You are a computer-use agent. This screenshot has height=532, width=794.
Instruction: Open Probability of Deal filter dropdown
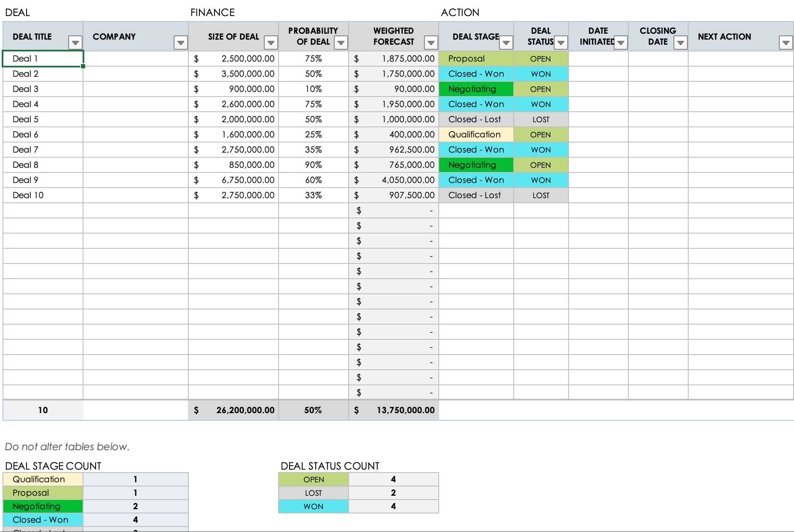pos(341,43)
